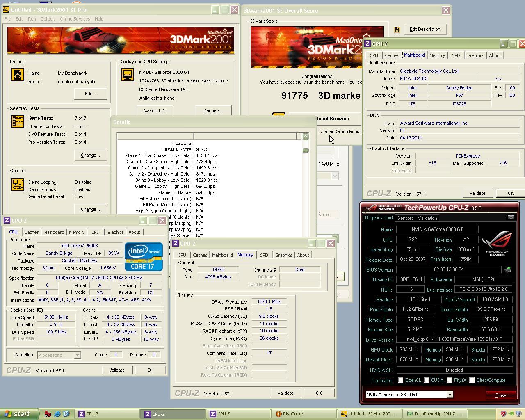
Task: Click the Game 4 - Nature 528.0 fps row
Action: click(209, 192)
